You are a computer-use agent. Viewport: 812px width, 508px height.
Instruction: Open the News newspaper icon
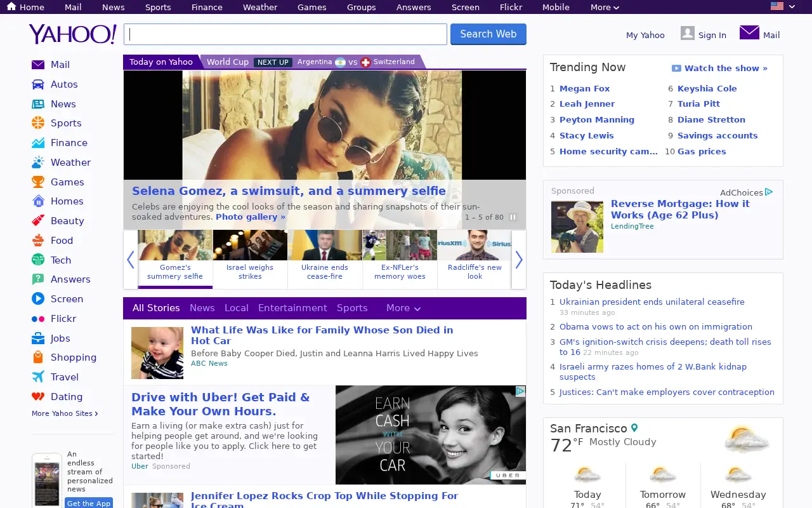point(38,104)
